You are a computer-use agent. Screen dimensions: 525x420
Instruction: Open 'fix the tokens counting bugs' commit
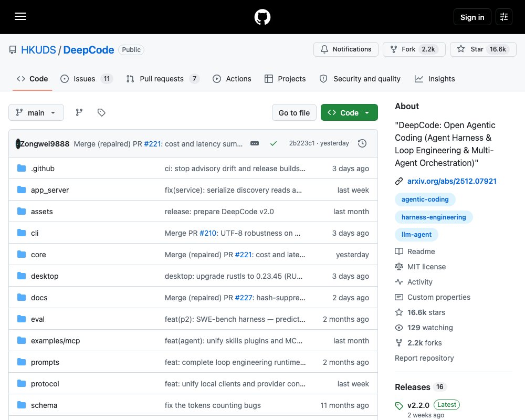[213, 405]
